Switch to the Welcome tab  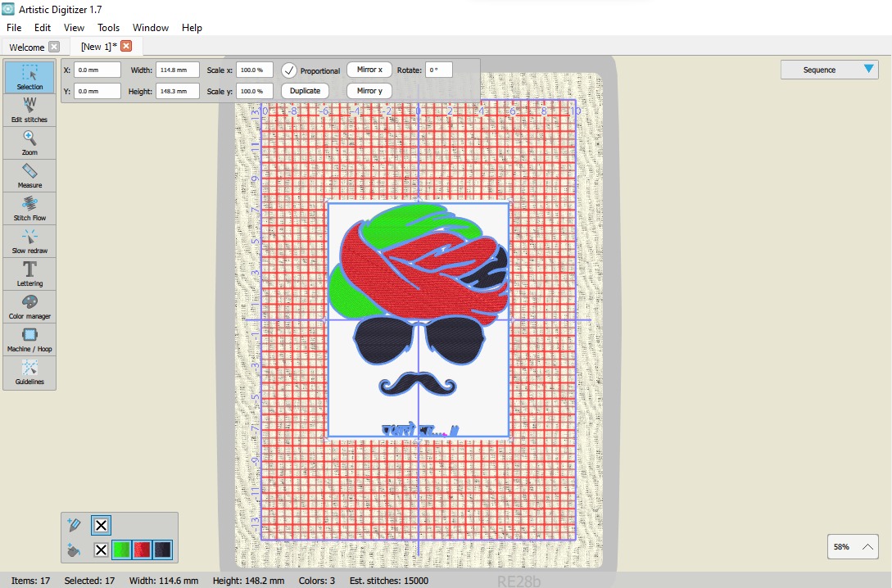pyautogui.click(x=27, y=47)
